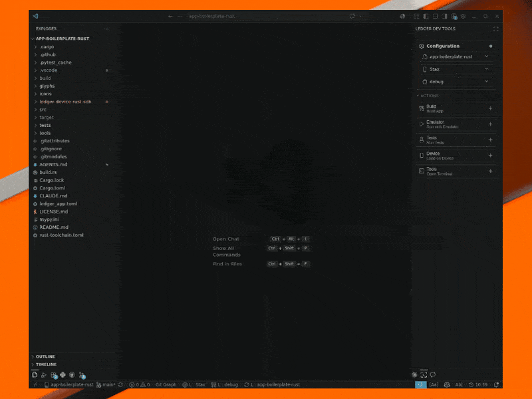Screen dimensions: 532x399
Task: Open the settings gear icon in the title bar
Action: pyautogui.click(x=463, y=16)
